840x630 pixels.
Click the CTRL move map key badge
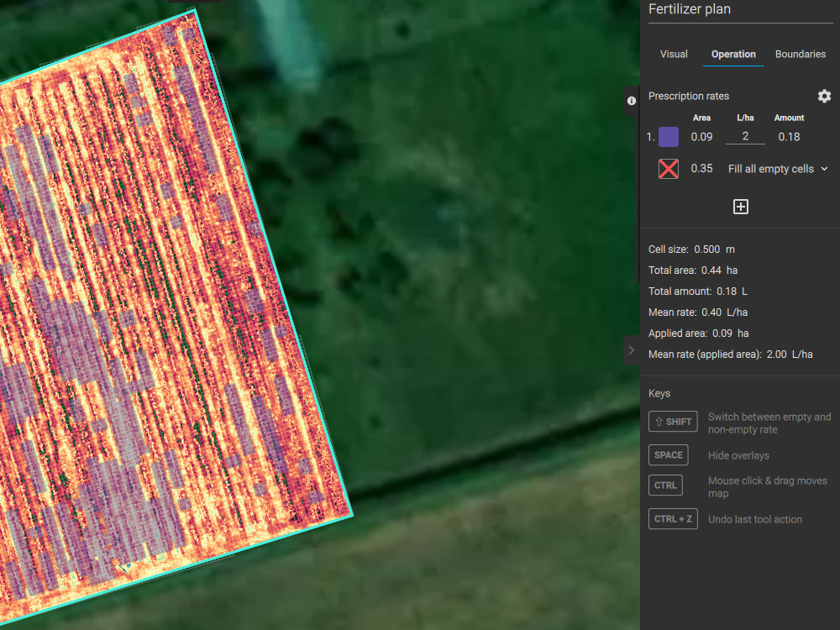coord(665,485)
